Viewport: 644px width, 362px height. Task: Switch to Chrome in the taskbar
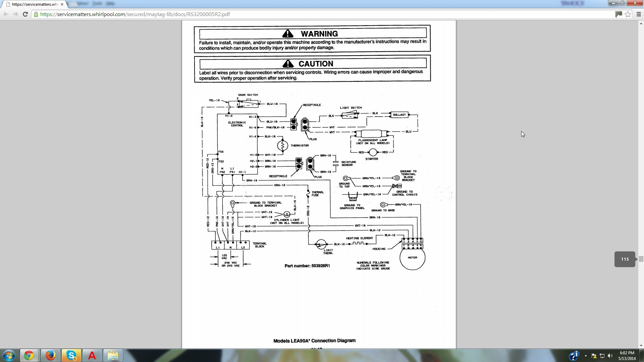point(29,355)
